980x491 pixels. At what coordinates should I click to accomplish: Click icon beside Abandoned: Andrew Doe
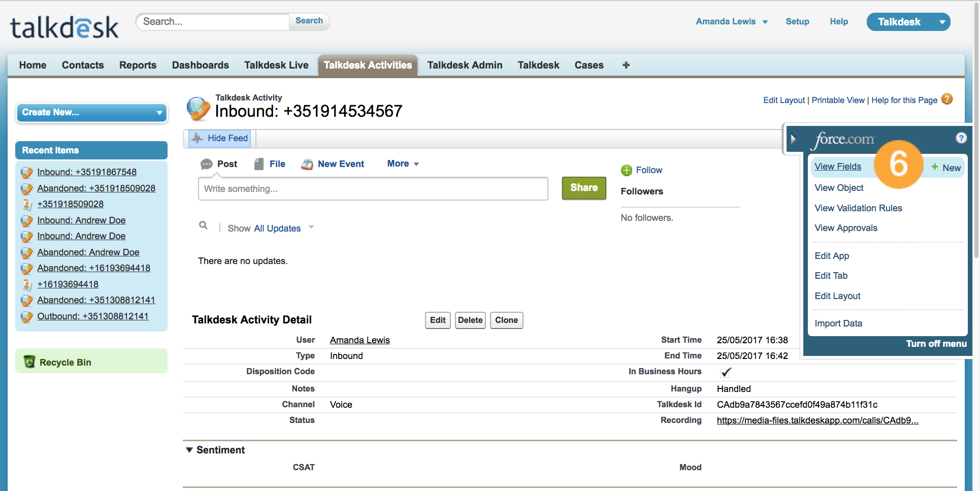27,253
